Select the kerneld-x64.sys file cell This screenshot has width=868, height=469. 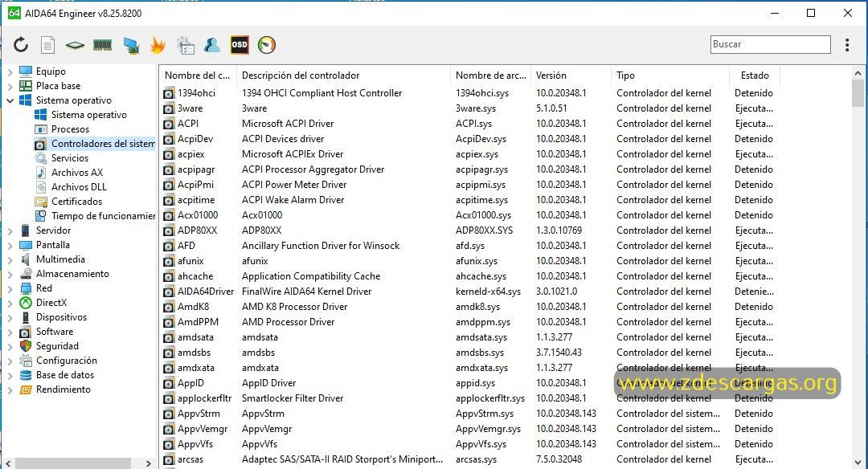click(x=488, y=292)
